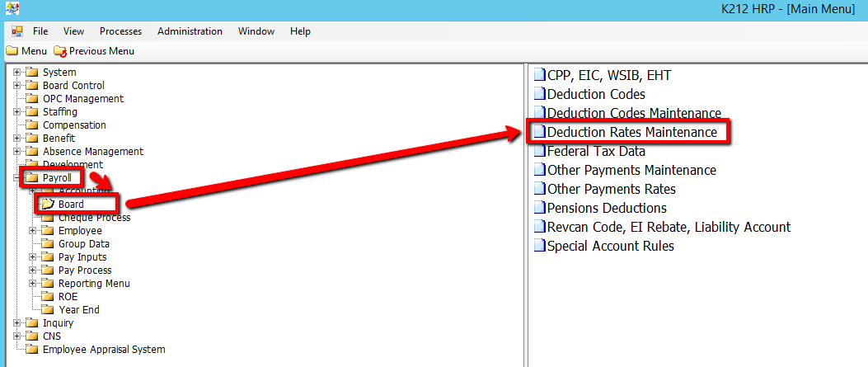868x367 pixels.
Task: Click the Previous Menu toolbar icon
Action: [59, 51]
